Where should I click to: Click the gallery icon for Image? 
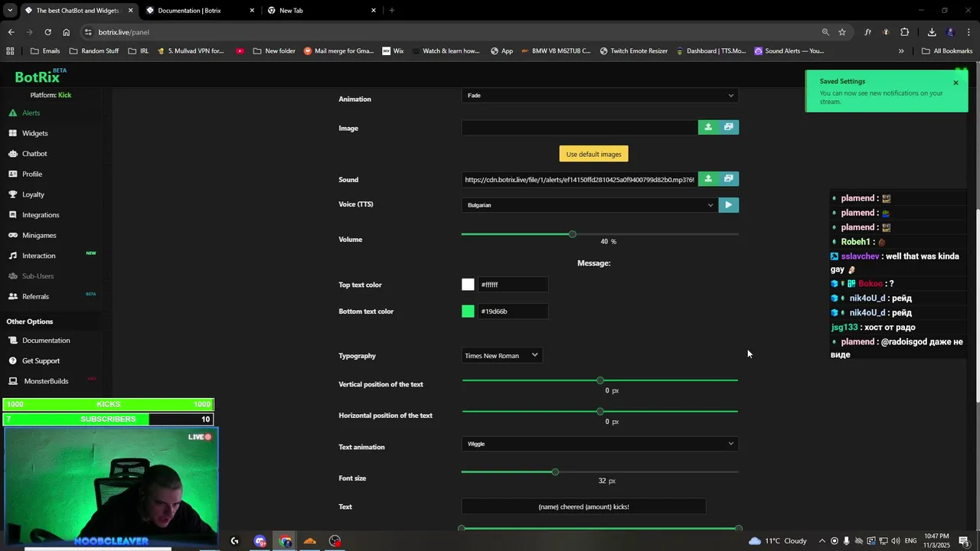point(728,127)
